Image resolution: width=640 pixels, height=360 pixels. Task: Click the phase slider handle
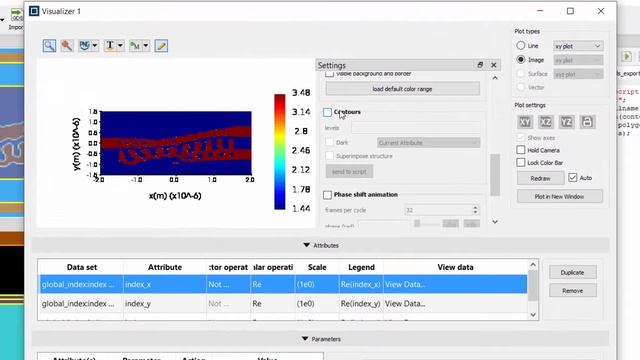click(x=417, y=224)
